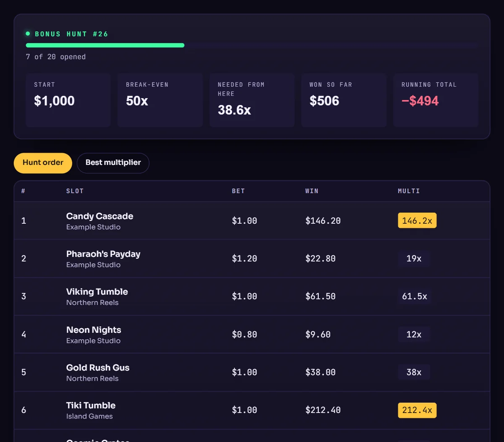Click the 12x multiplier badge

(x=414, y=335)
